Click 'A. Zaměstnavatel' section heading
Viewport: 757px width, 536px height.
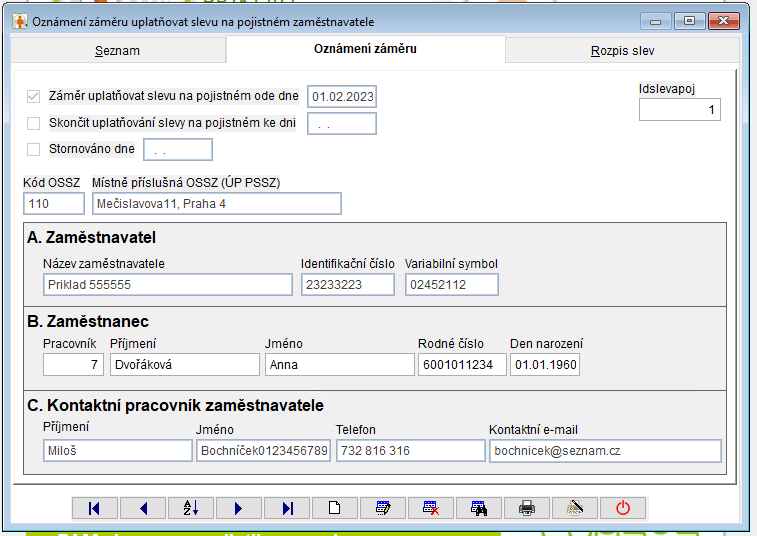[92, 238]
